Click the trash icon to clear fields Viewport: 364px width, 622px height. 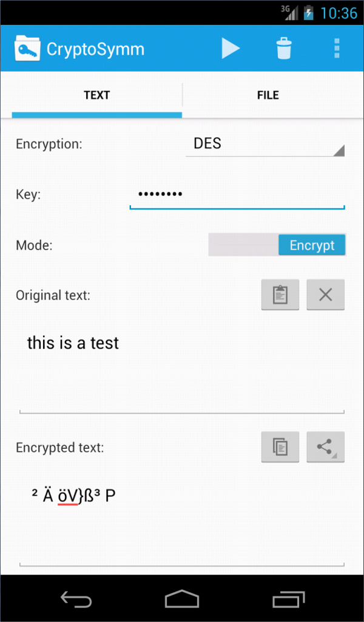(x=283, y=49)
